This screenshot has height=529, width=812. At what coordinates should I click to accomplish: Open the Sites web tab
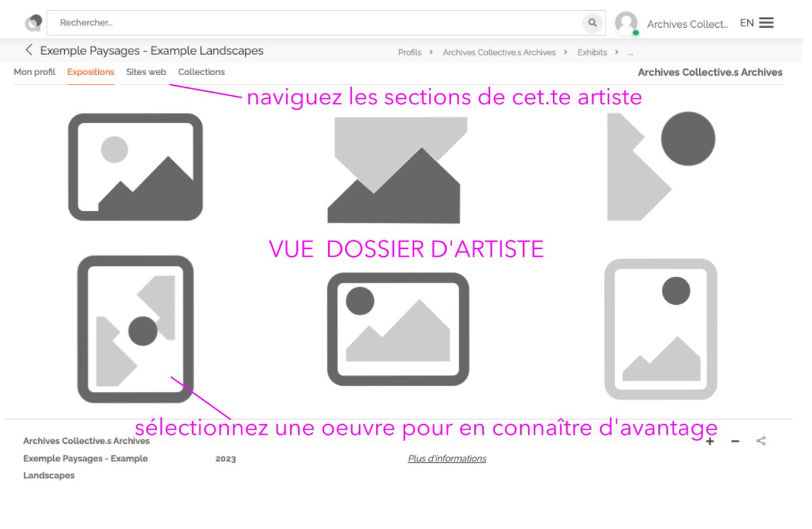[145, 72]
